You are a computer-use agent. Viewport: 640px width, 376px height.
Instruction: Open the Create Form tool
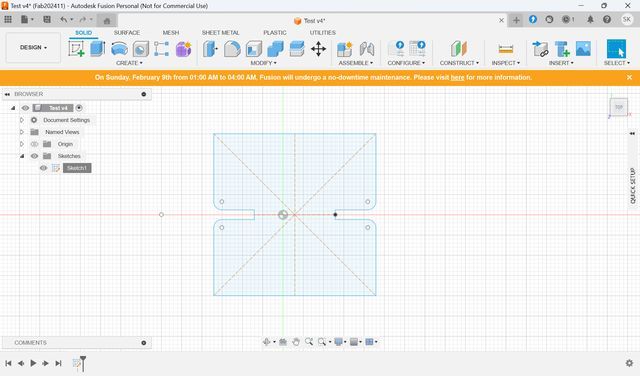point(183,49)
